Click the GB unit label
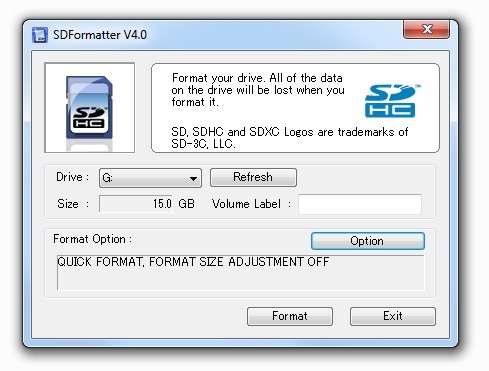The width and height of the screenshot is (489, 371). (186, 204)
